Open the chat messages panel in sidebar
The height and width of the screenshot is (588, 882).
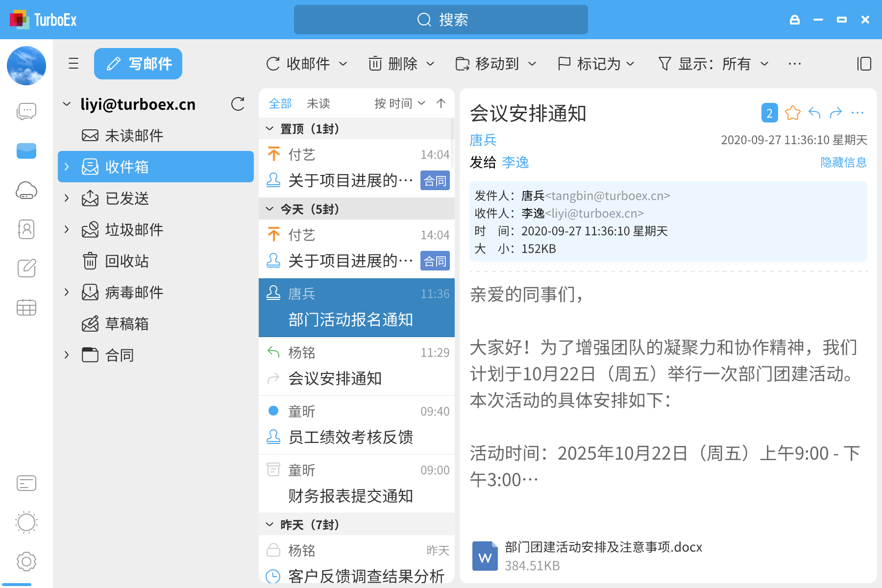coord(26,111)
